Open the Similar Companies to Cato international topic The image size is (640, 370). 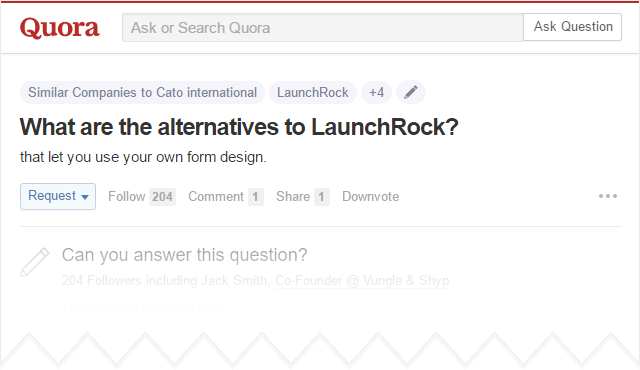click(x=142, y=93)
